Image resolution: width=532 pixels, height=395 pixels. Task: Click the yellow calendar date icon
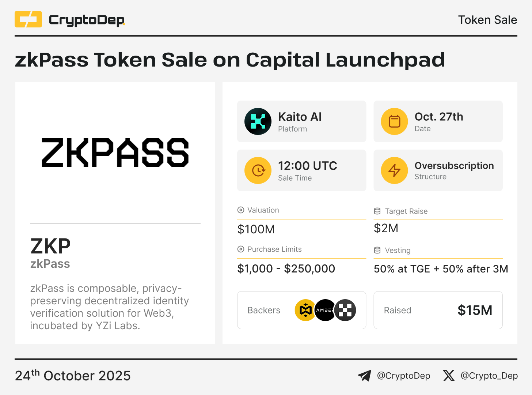394,121
